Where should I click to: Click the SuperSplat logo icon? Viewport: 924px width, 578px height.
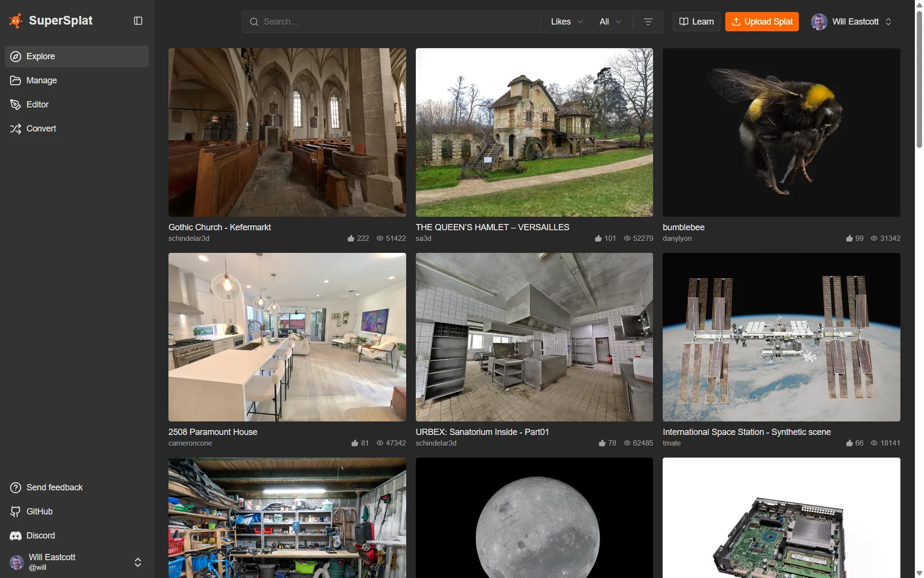[x=16, y=21]
